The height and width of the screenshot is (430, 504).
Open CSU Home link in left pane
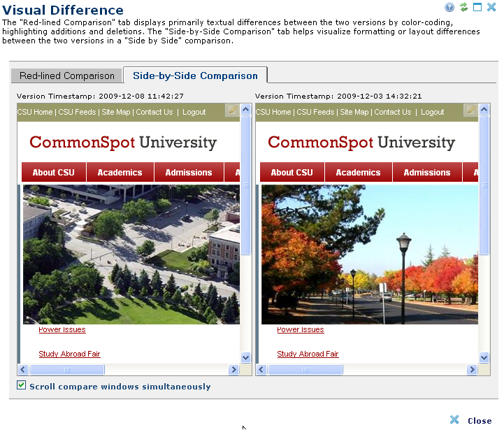pos(35,112)
